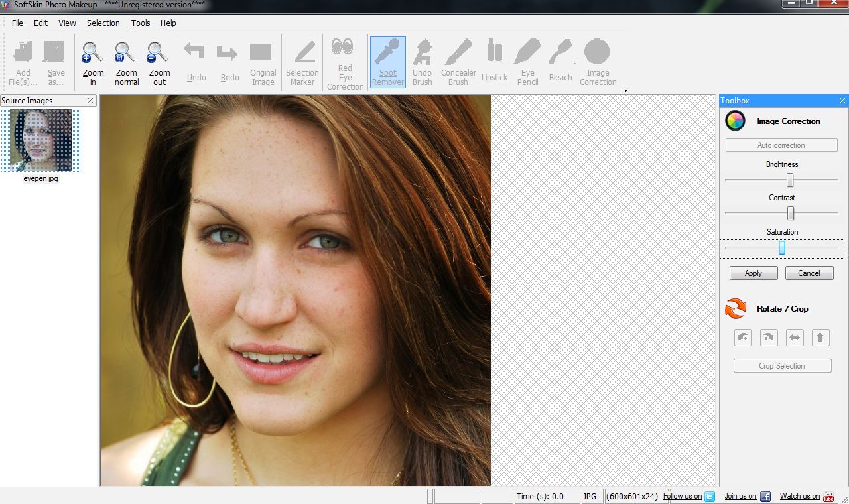
Task: Rotate image right with Toolbox icon
Action: 769,338
